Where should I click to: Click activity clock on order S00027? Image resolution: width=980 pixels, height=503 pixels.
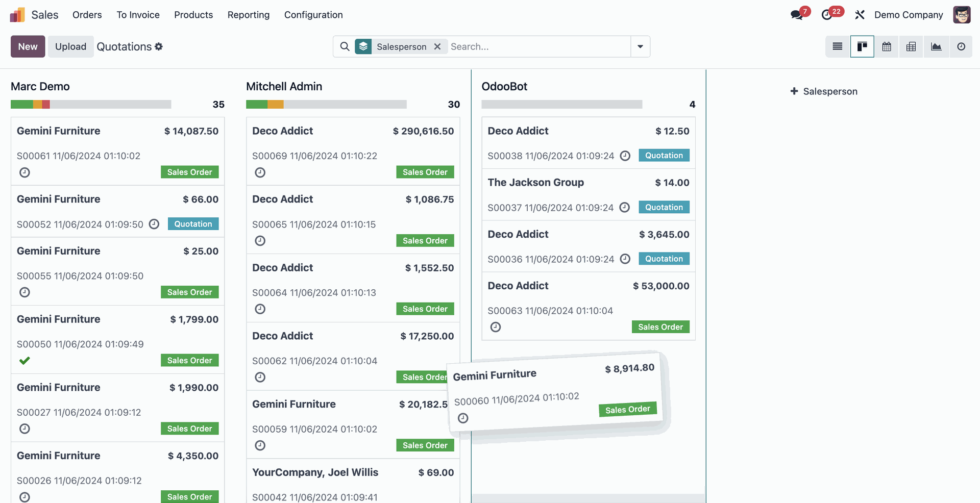(x=24, y=429)
